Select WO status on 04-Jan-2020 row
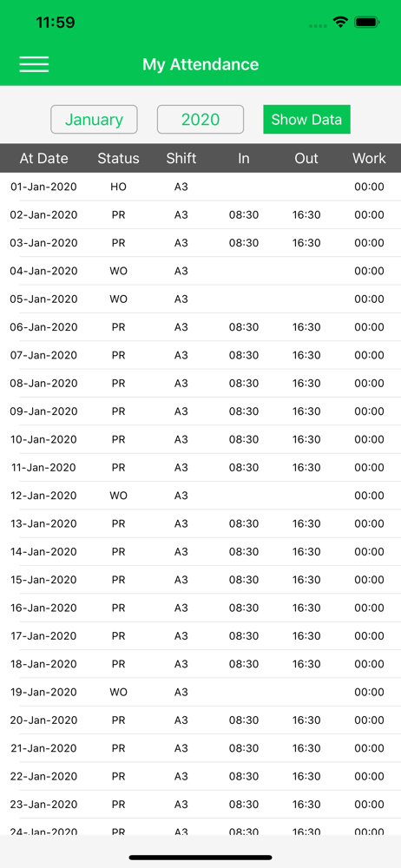 (x=119, y=271)
